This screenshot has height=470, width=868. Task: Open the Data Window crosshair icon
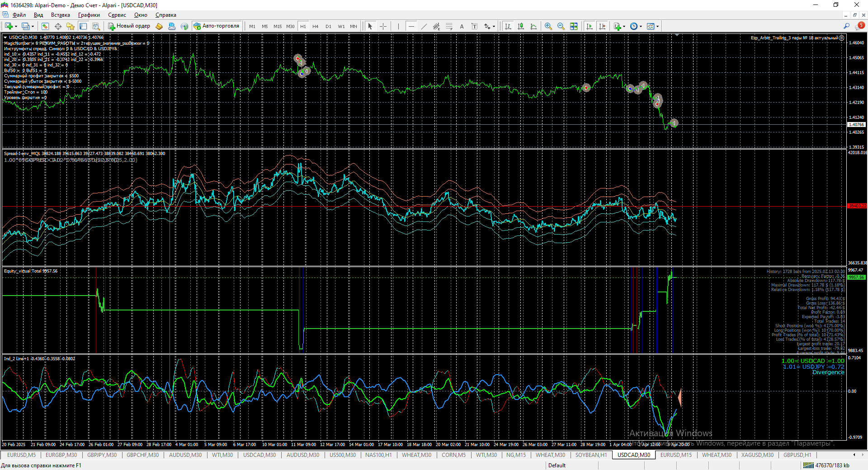click(58, 26)
